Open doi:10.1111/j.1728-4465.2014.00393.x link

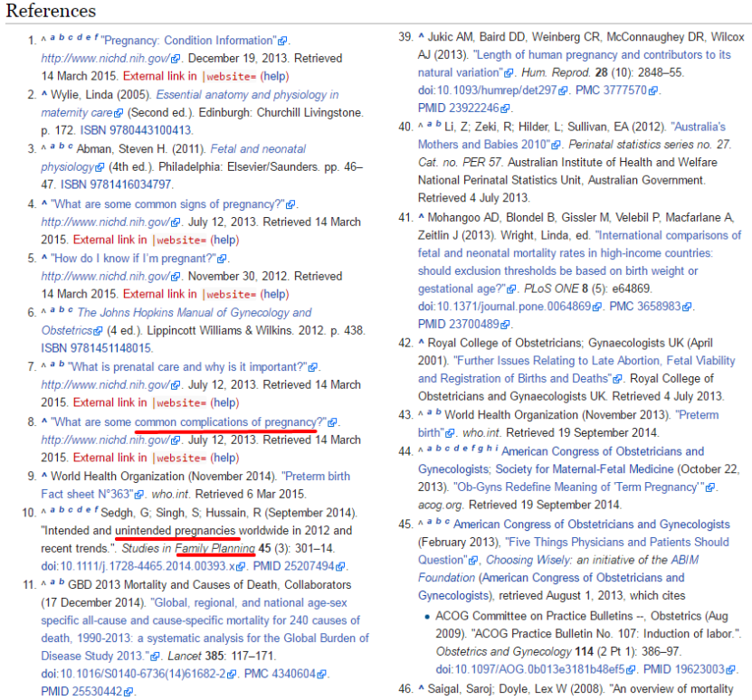pos(138,566)
